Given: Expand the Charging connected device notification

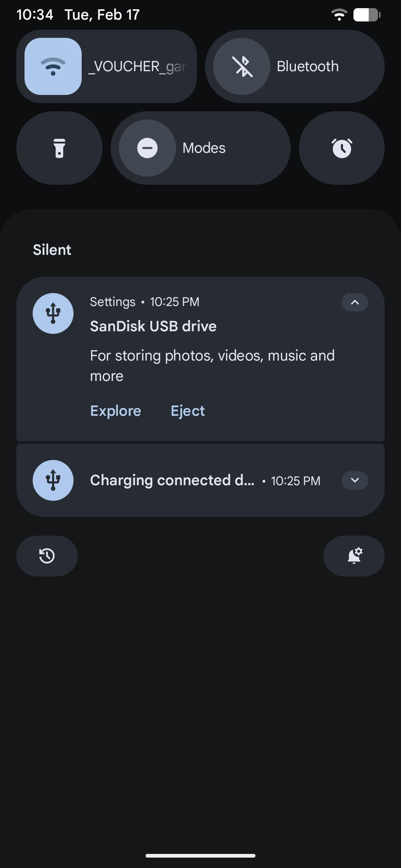Looking at the screenshot, I should 355,480.
